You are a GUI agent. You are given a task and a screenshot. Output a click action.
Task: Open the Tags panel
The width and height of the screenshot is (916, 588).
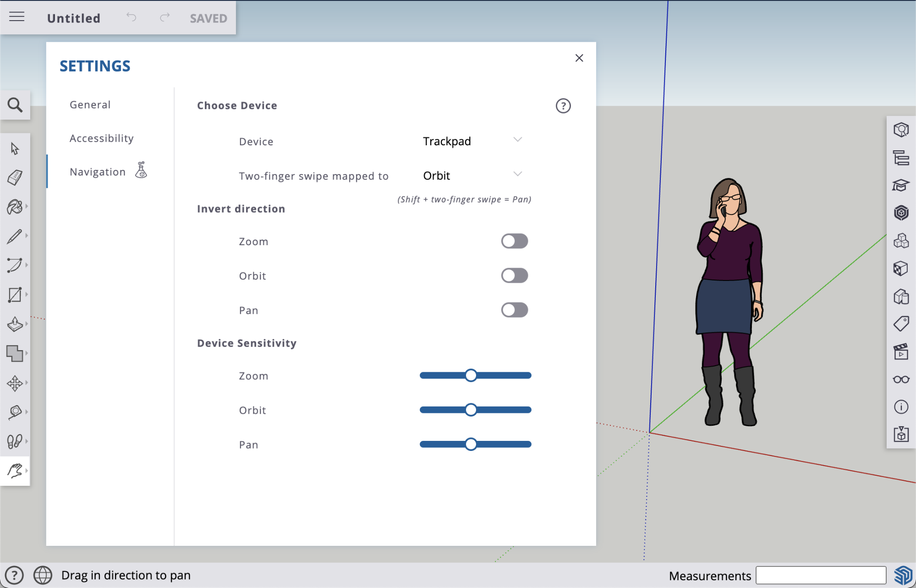coord(901,324)
